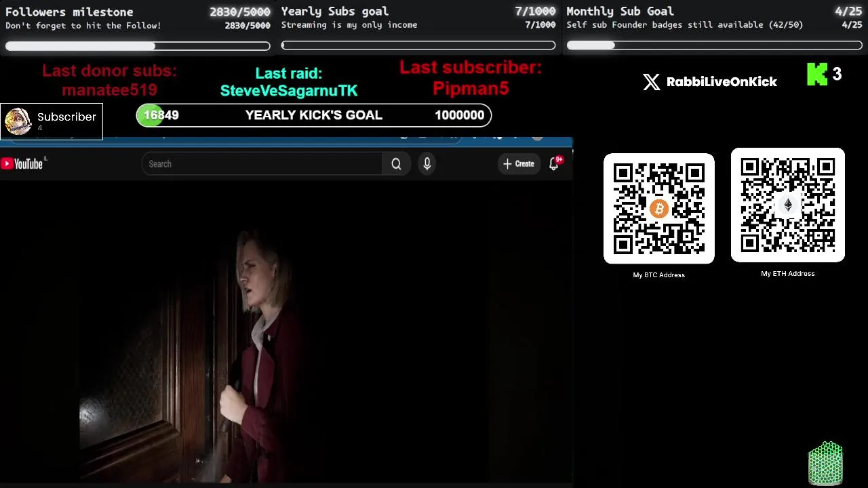Image resolution: width=868 pixels, height=488 pixels.
Task: Click the RabbiLiveOnKick text
Action: pyautogui.click(x=722, y=82)
